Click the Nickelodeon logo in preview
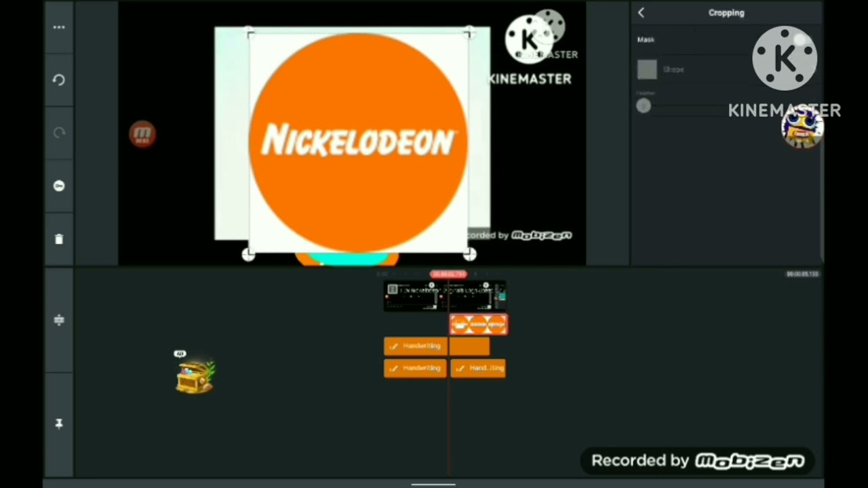Screen dimensions: 868x488 coord(358,142)
